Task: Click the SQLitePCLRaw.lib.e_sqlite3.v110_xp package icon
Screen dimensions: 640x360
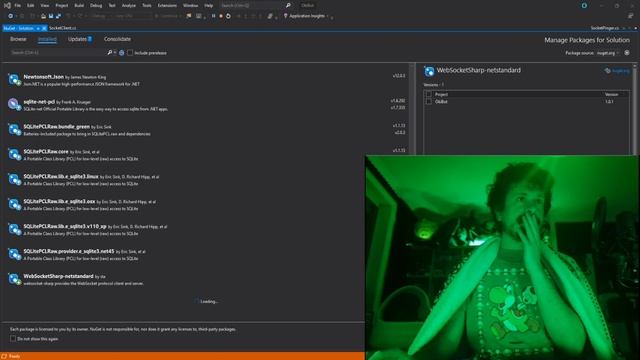Action: click(x=14, y=229)
